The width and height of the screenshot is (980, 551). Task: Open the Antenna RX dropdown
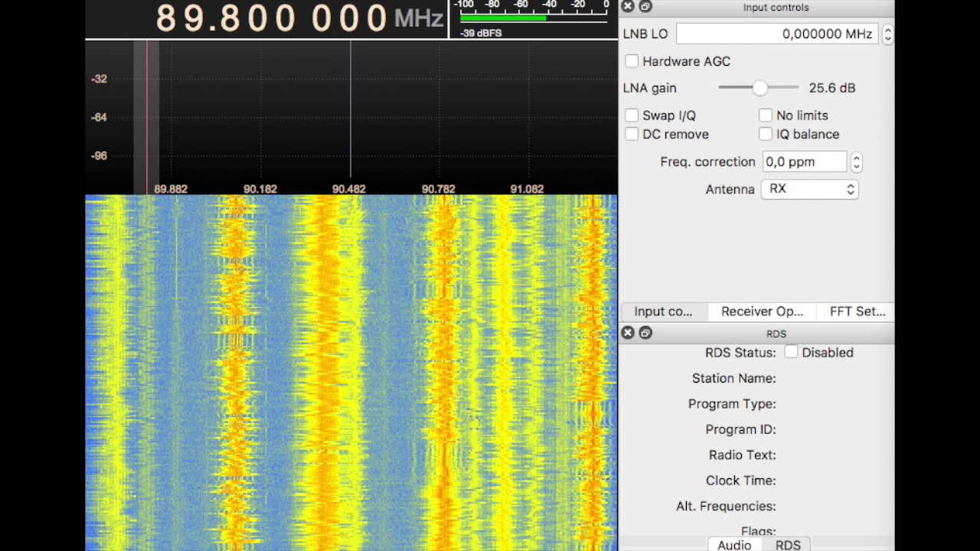click(809, 189)
